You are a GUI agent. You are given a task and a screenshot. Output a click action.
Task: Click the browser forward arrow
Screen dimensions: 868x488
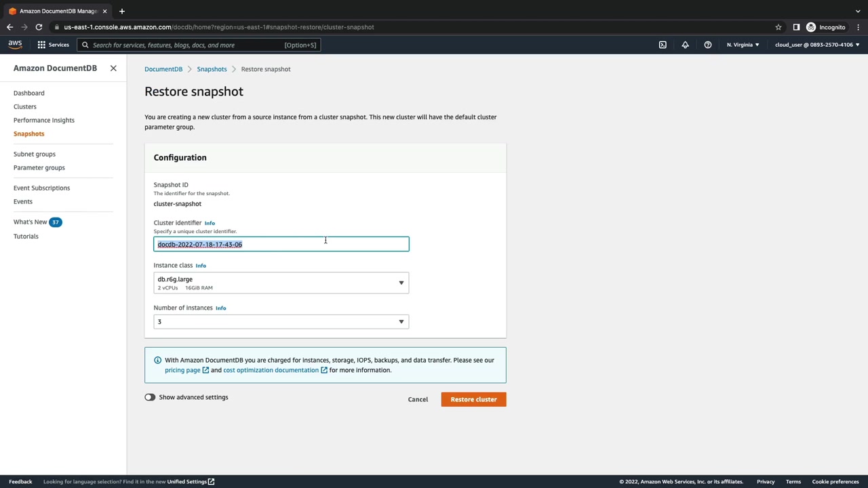pos(24,27)
